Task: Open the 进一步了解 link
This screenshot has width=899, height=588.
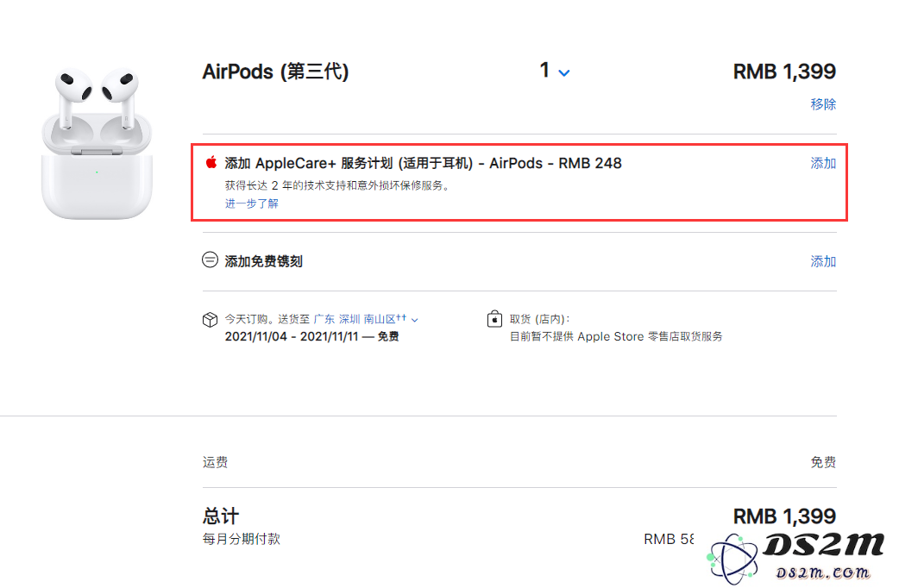Action: [252, 203]
